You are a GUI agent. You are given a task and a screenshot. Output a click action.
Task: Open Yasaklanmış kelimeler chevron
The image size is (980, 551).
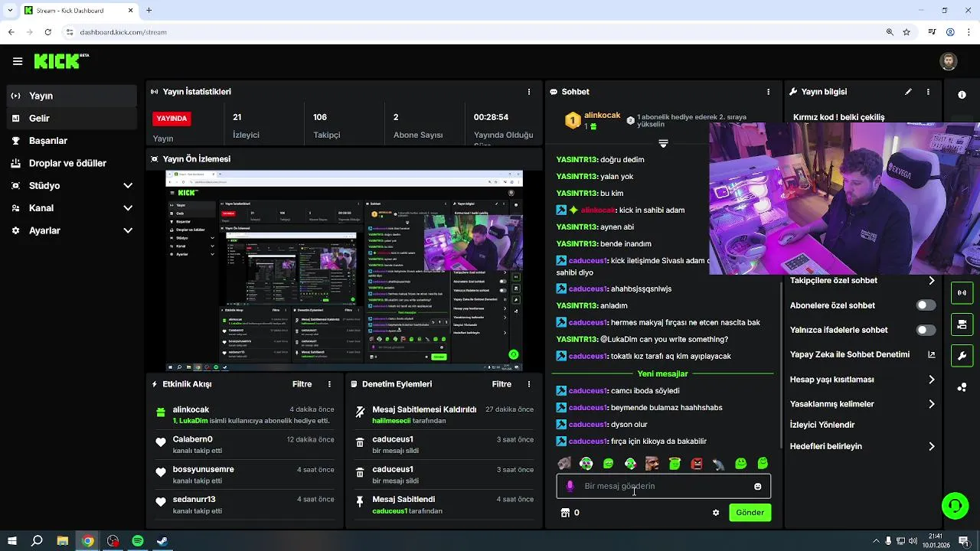pos(932,404)
